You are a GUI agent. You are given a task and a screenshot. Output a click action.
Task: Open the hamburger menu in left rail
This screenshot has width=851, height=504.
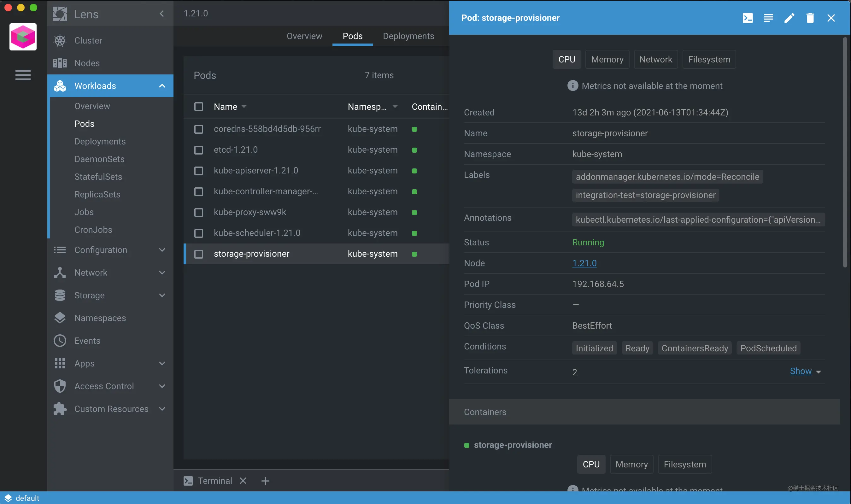[x=23, y=75]
